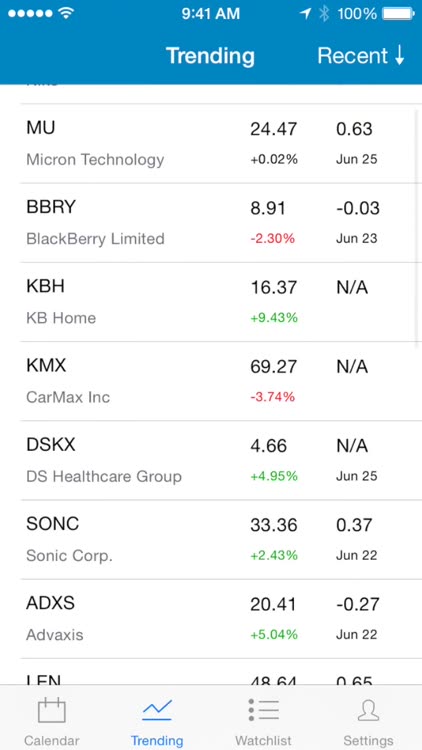
Task: Toggle the Recent sort order arrow
Action: point(400,56)
